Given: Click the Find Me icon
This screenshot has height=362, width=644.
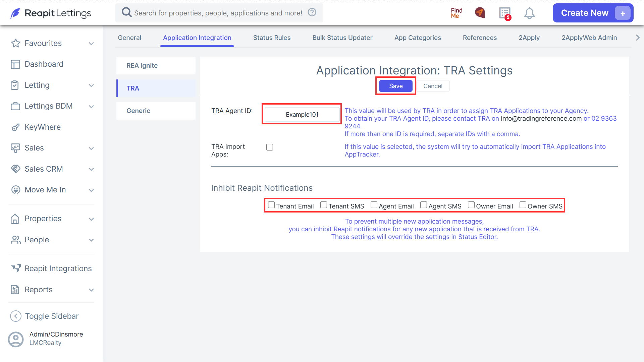Looking at the screenshot, I should [x=457, y=13].
